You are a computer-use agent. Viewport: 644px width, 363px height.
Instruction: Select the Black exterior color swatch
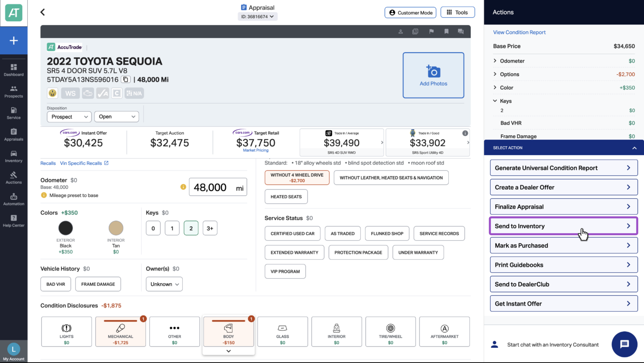[x=66, y=228]
